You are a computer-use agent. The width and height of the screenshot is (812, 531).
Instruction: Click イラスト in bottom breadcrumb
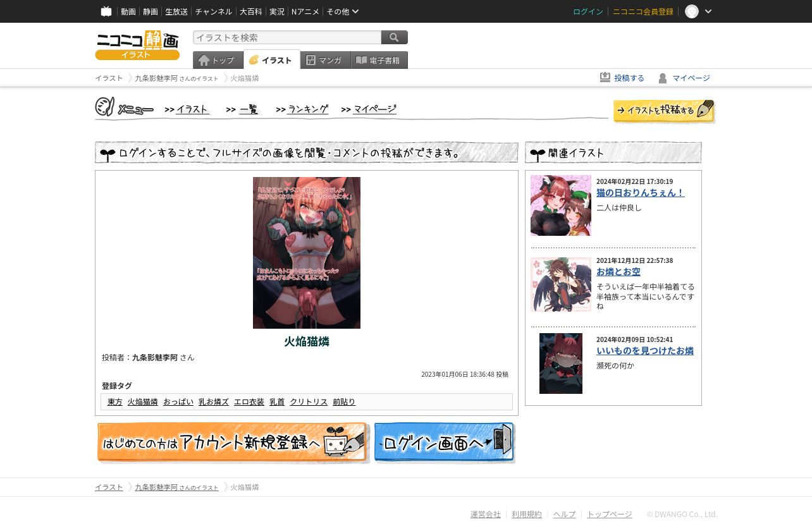(x=109, y=487)
